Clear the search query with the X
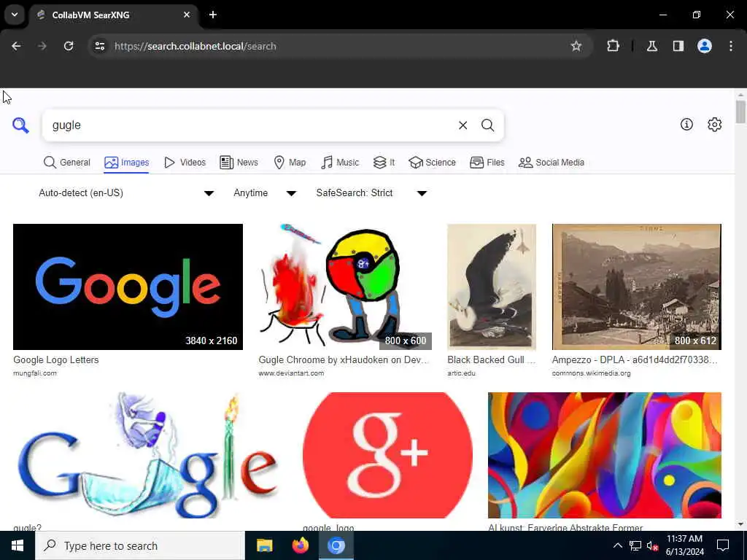The height and width of the screenshot is (560, 747). [462, 125]
